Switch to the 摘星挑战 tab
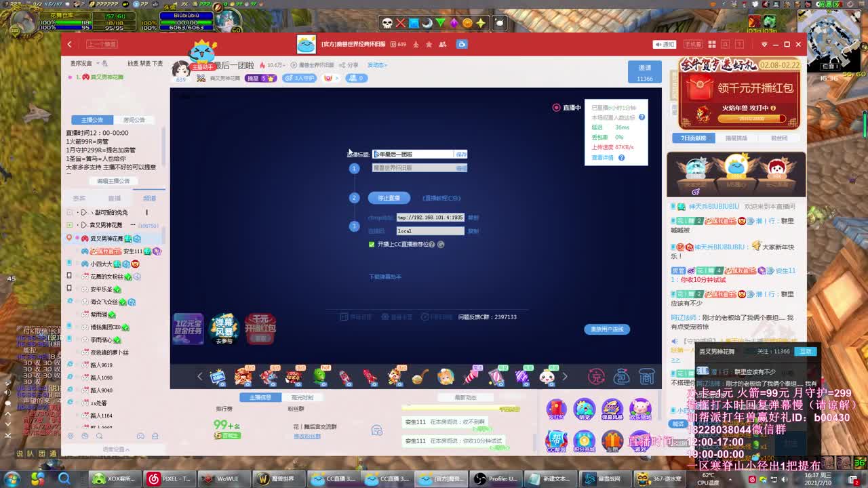 coord(736,138)
